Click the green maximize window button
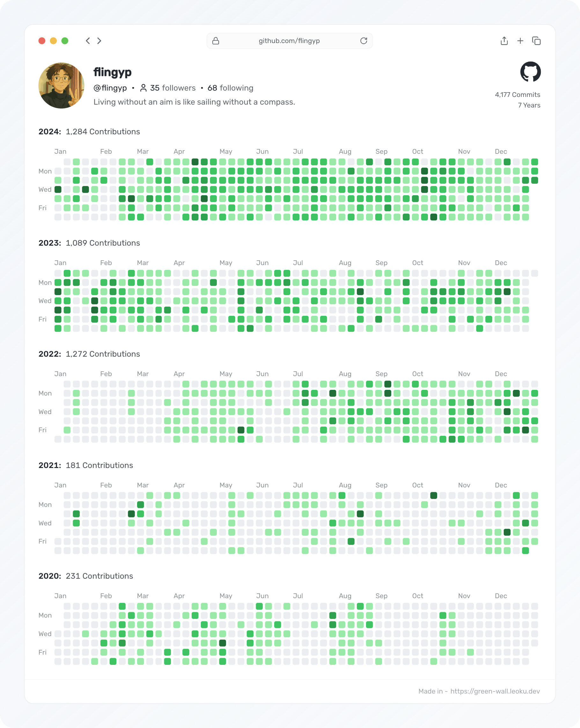Image resolution: width=580 pixels, height=728 pixels. [x=65, y=41]
